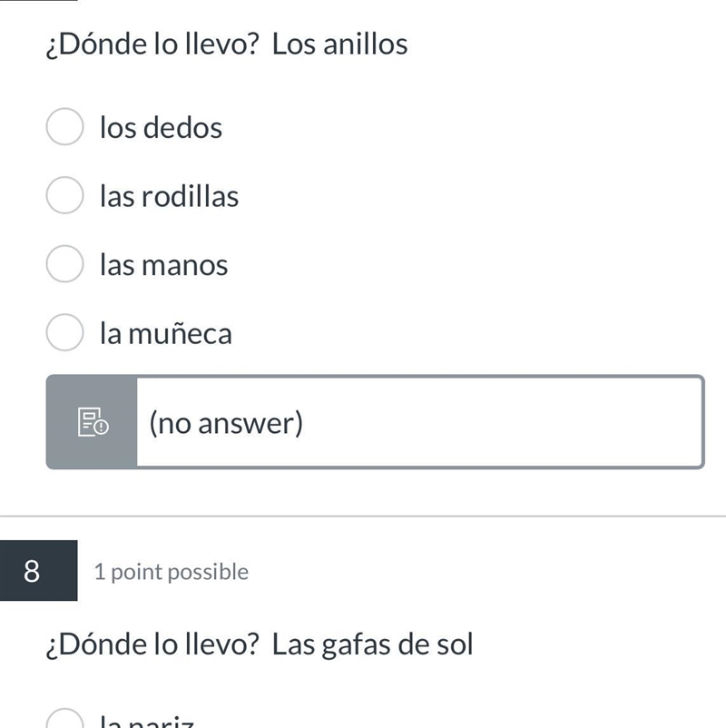Viewport: 726px width, 728px height.
Task: Click the no-answer warning document icon
Action: [x=93, y=422]
